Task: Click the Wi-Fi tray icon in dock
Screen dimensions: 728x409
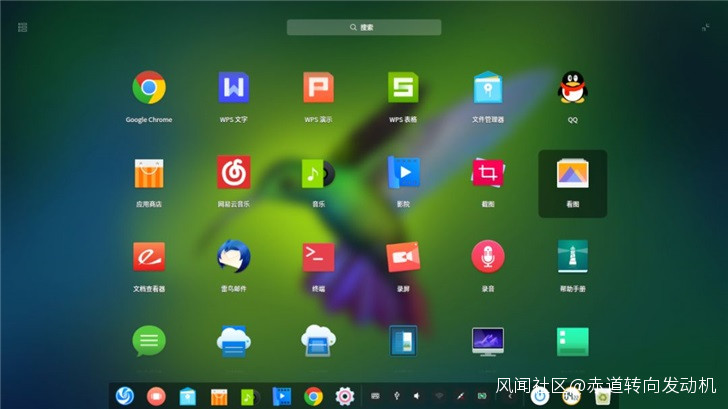Action: click(x=439, y=396)
